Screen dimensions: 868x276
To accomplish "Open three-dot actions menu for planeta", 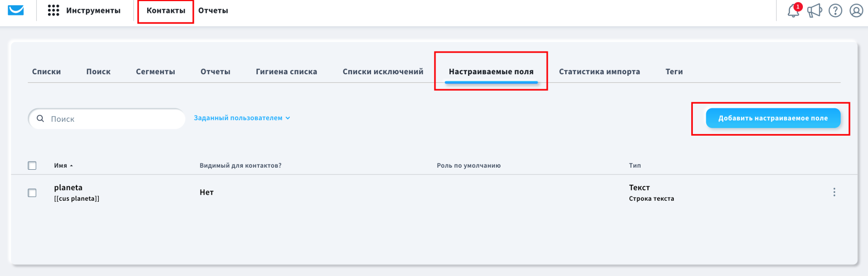I will pos(834,192).
